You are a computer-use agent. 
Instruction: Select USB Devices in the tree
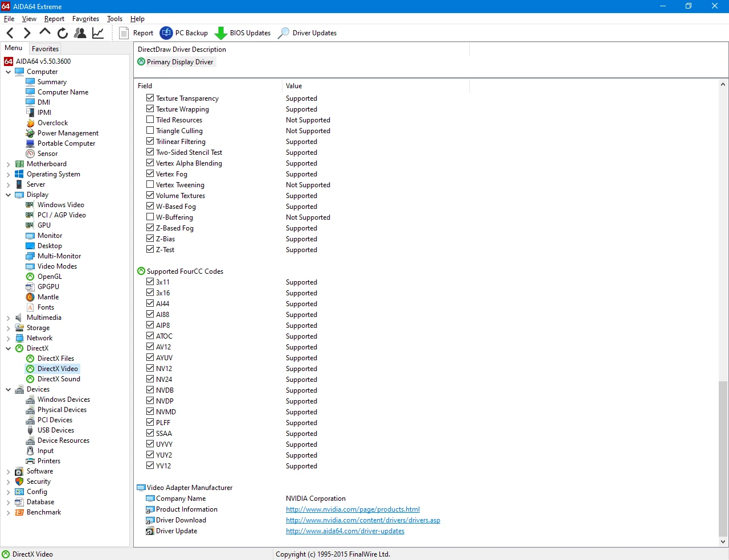[56, 430]
